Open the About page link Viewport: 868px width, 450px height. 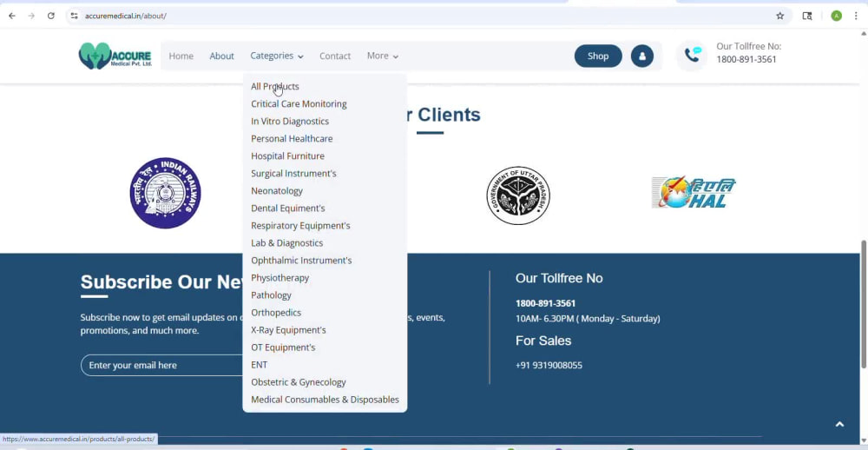[x=221, y=56]
